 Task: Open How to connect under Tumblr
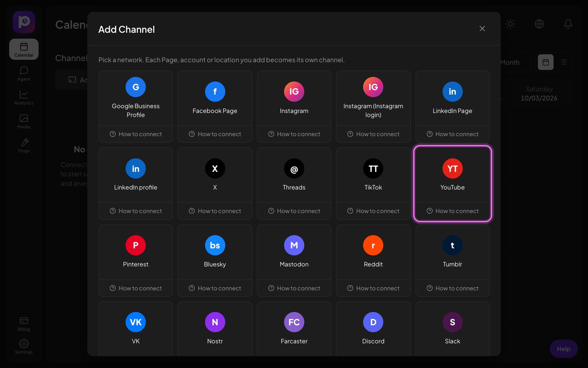452,288
